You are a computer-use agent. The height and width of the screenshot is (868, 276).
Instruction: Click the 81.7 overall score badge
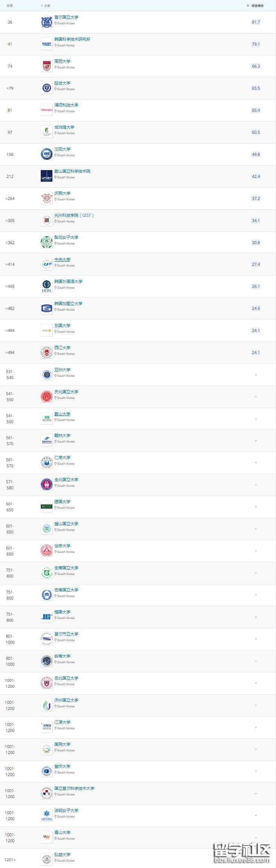pyautogui.click(x=256, y=22)
